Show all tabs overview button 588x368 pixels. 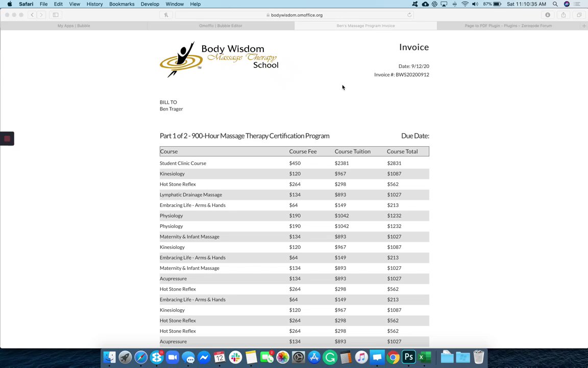click(x=579, y=15)
